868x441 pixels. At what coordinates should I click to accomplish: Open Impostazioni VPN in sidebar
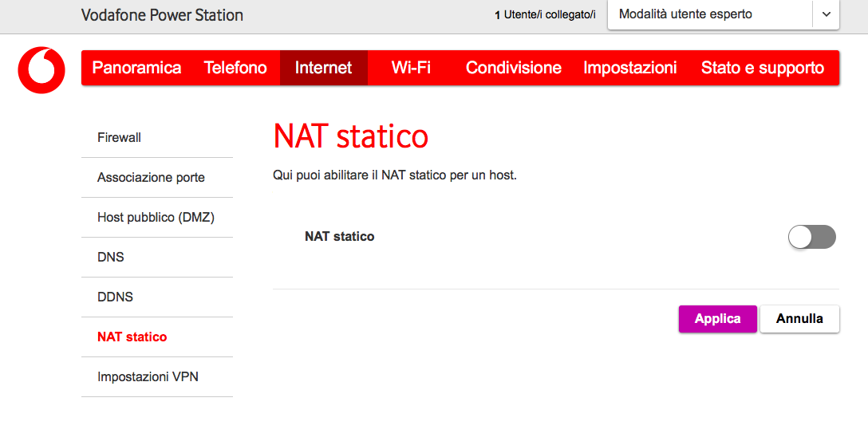[x=148, y=376]
